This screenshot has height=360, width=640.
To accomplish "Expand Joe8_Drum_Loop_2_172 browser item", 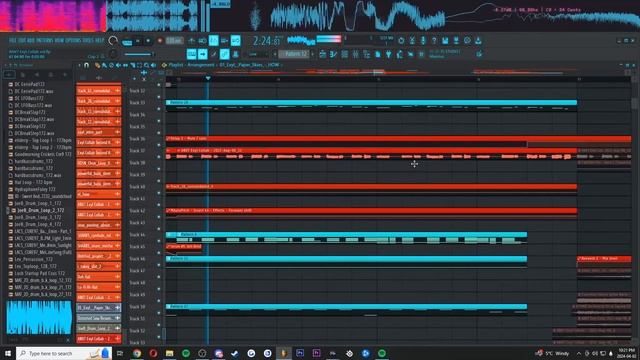I will click(40, 210).
